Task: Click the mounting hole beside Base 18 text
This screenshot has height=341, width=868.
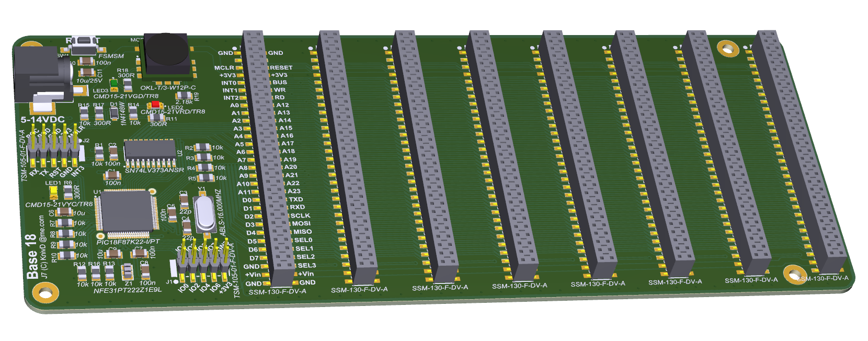Action: [46, 292]
